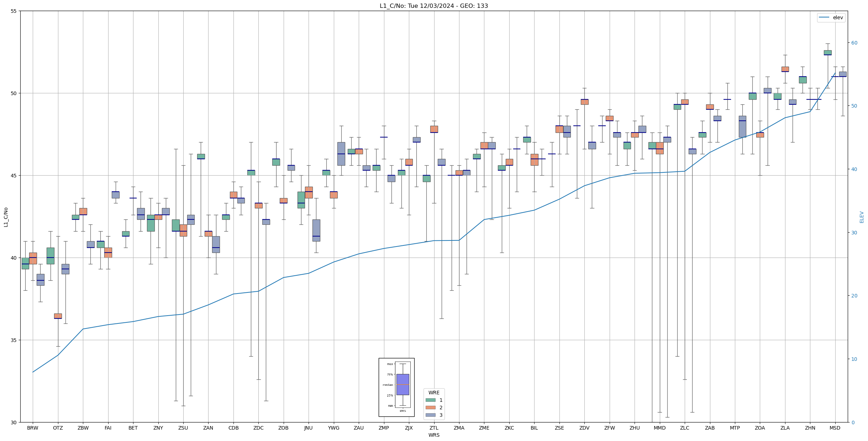Click the green WRE 1 legend swatch

point(430,400)
